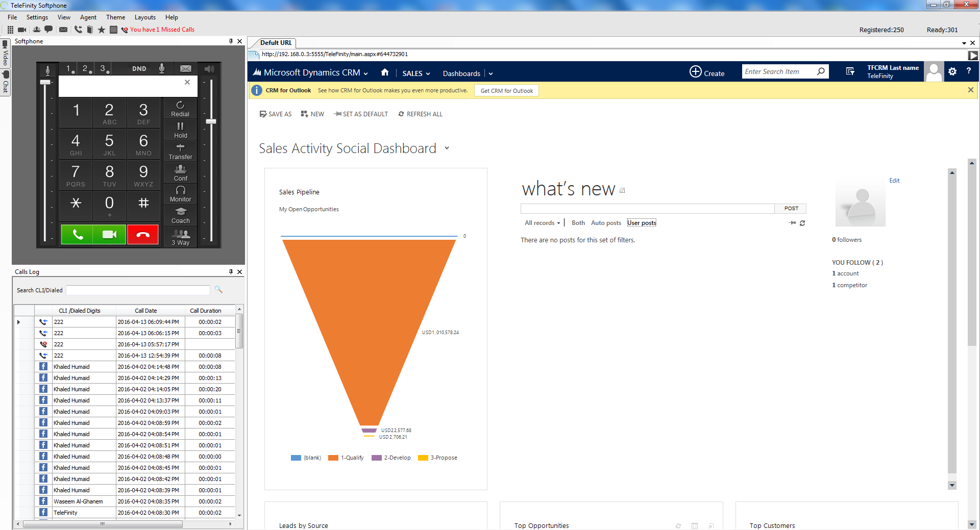Dismiss the CRM for Outlook notification bar
The height and width of the screenshot is (530, 980).
click(970, 90)
